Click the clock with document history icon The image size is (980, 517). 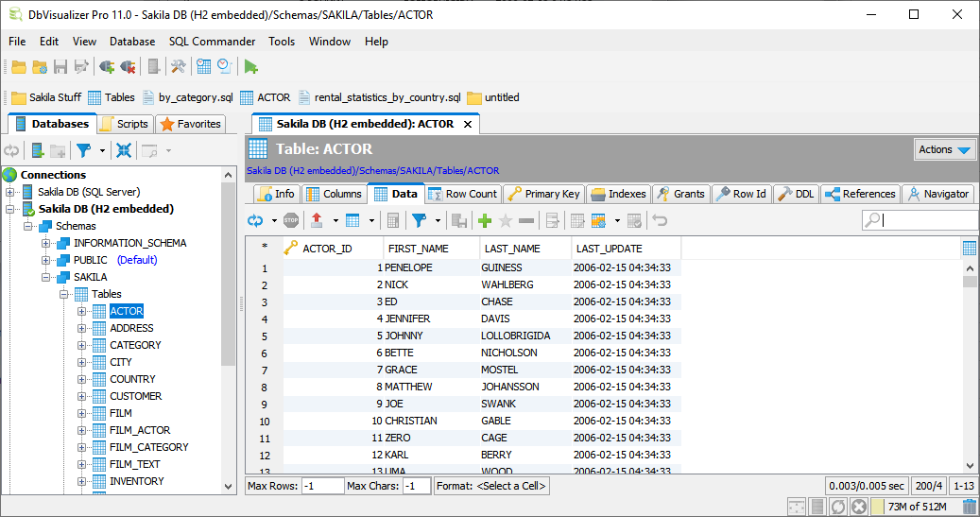pos(224,67)
